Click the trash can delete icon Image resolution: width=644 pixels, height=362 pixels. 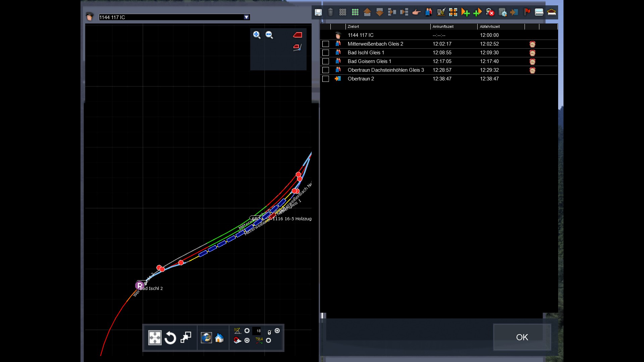(330, 12)
